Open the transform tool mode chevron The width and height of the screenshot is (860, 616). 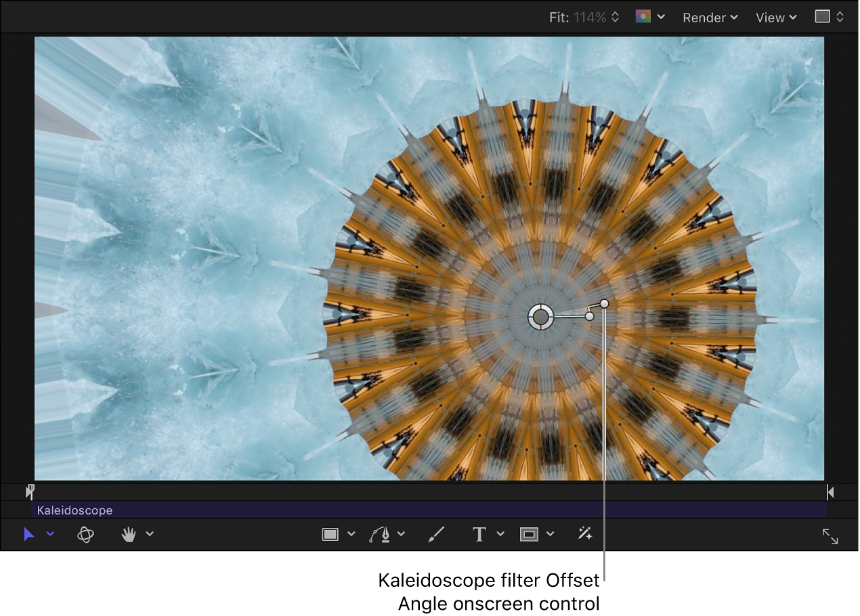tap(49, 534)
